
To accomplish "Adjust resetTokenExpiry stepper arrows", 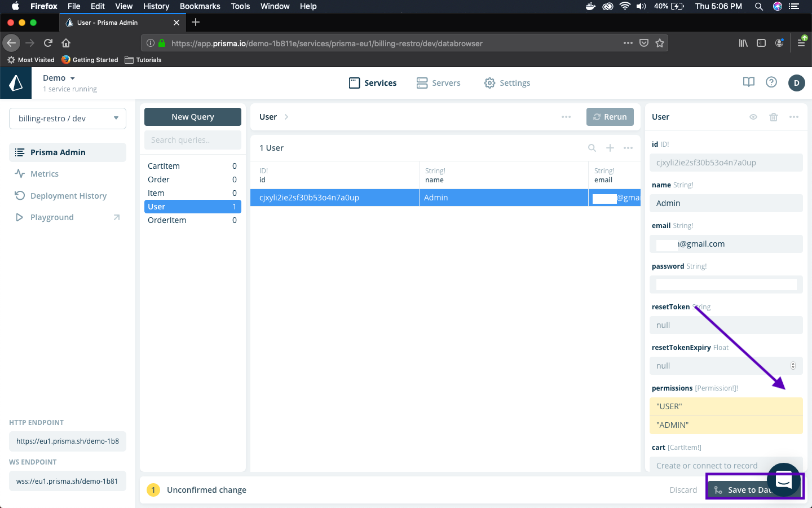I will (793, 366).
